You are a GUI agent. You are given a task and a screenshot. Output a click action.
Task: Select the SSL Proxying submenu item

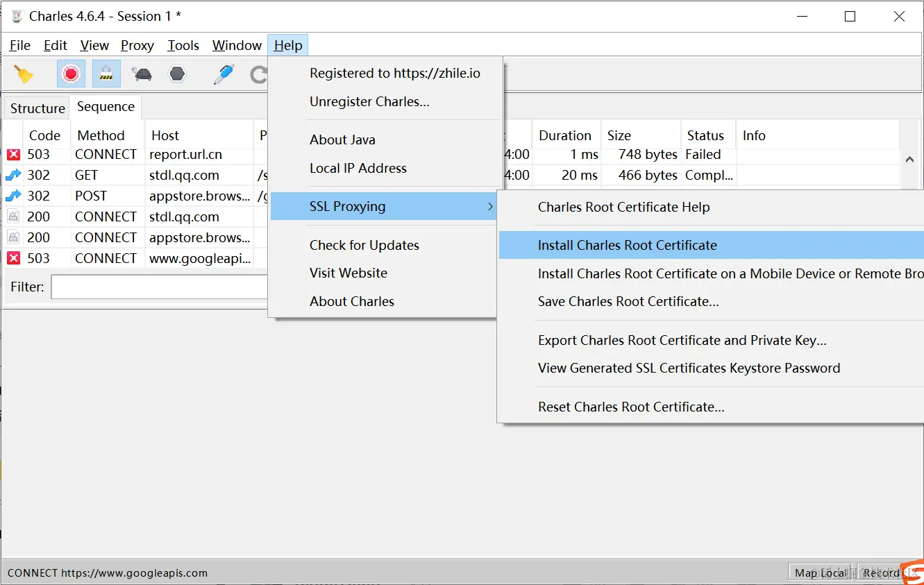[385, 207]
